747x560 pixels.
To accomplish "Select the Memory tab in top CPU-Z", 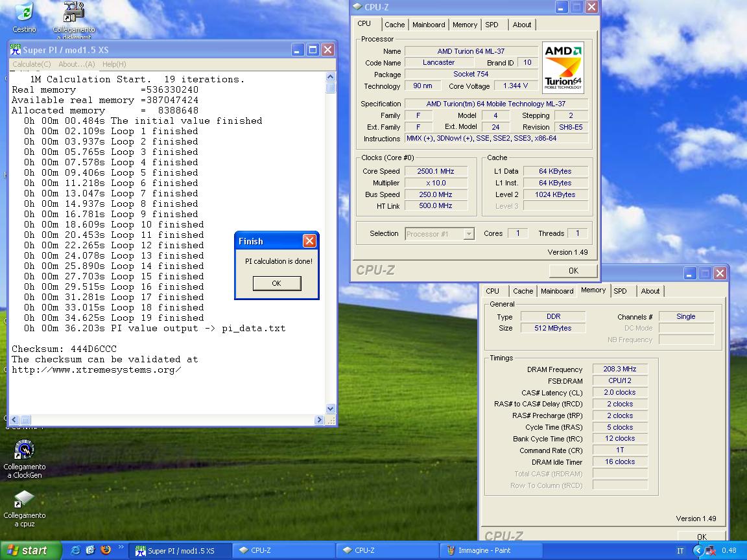I will [x=465, y=25].
